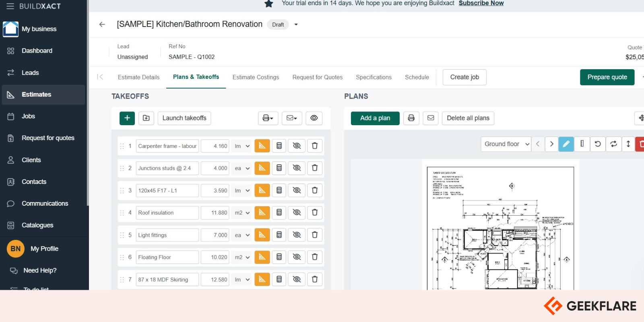Screen dimensions: 644x322
Task: Switch to the Estimate Costings tab
Action: click(x=256, y=77)
